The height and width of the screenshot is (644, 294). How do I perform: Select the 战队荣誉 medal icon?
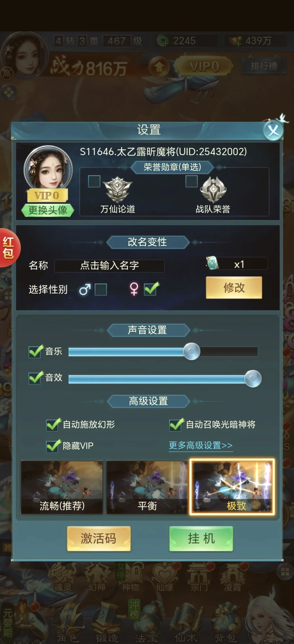point(213,189)
